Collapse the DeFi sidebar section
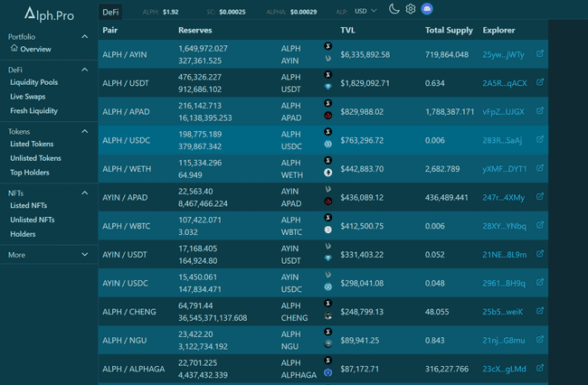 (85, 70)
